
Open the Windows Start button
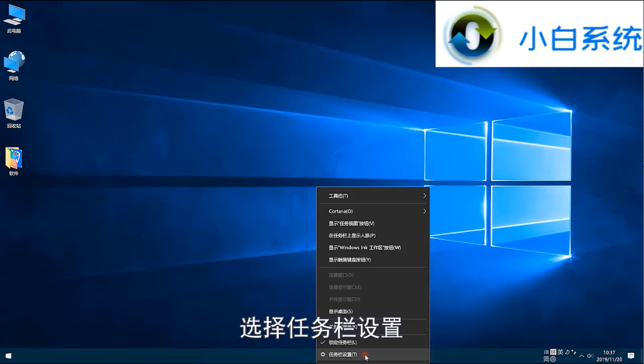point(8,356)
